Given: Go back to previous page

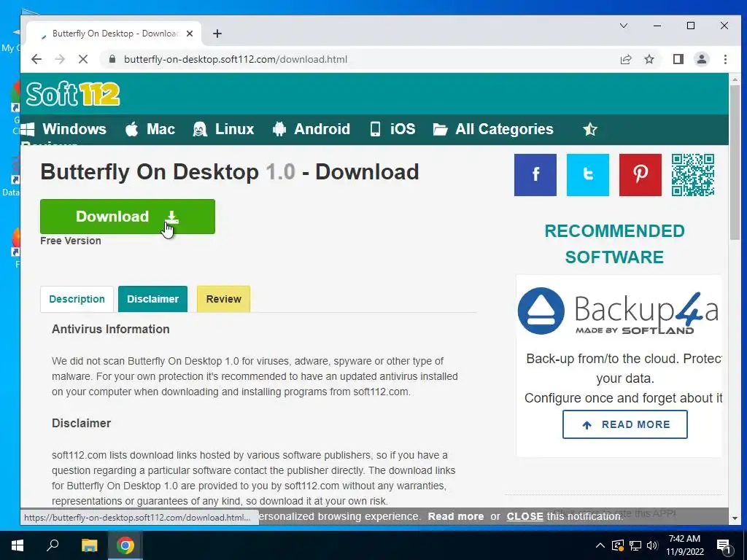Looking at the screenshot, I should point(36,59).
